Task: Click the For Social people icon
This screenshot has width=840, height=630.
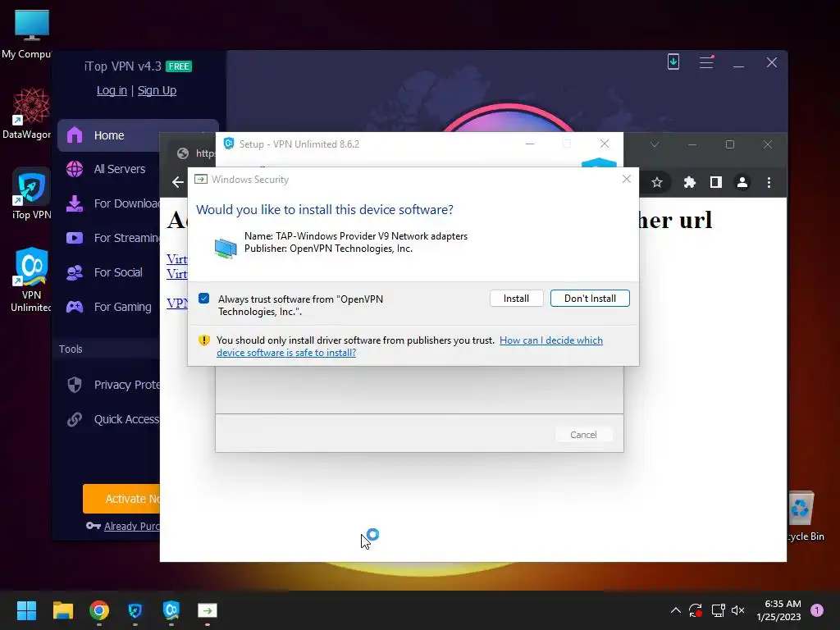Action: (75, 272)
